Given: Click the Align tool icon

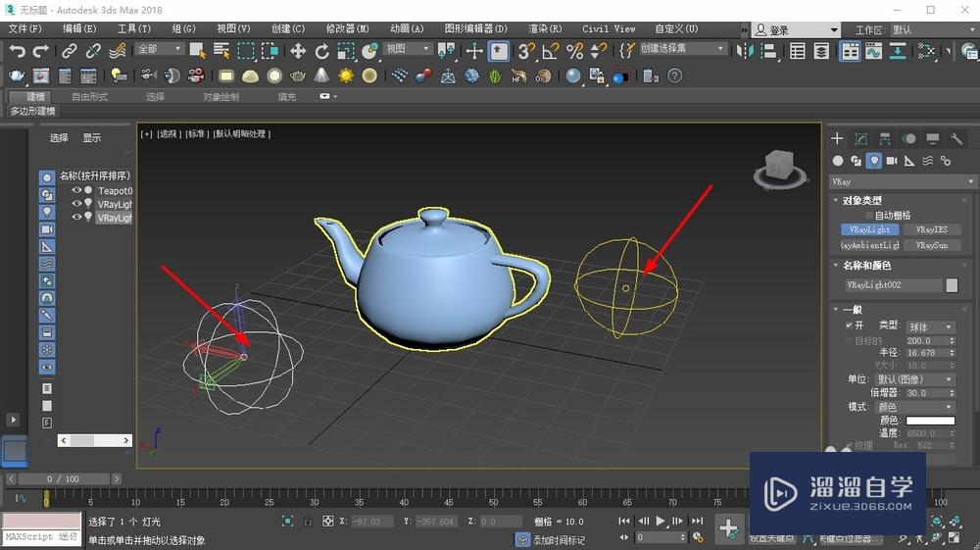Looking at the screenshot, I should 768,51.
